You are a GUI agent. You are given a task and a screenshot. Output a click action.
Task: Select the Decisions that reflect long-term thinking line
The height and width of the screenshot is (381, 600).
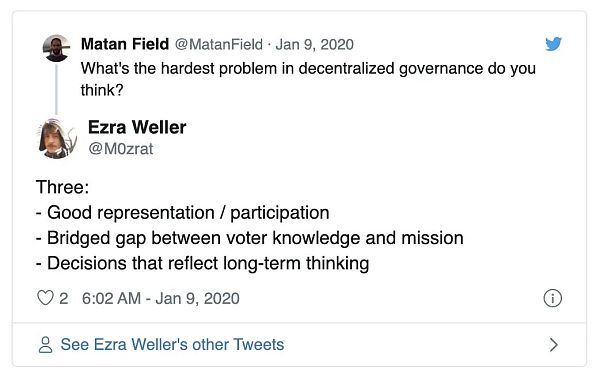(202, 264)
